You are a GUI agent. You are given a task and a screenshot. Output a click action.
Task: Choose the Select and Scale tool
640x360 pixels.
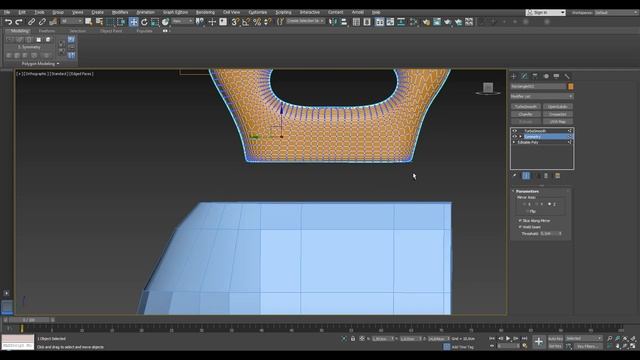155,22
